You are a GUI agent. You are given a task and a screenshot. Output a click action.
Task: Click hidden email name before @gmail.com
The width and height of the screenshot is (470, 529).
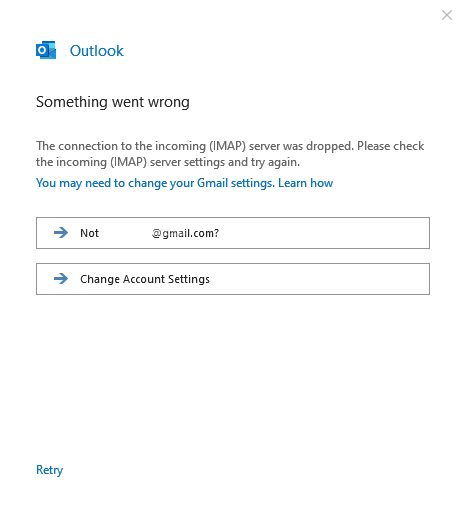(125, 233)
